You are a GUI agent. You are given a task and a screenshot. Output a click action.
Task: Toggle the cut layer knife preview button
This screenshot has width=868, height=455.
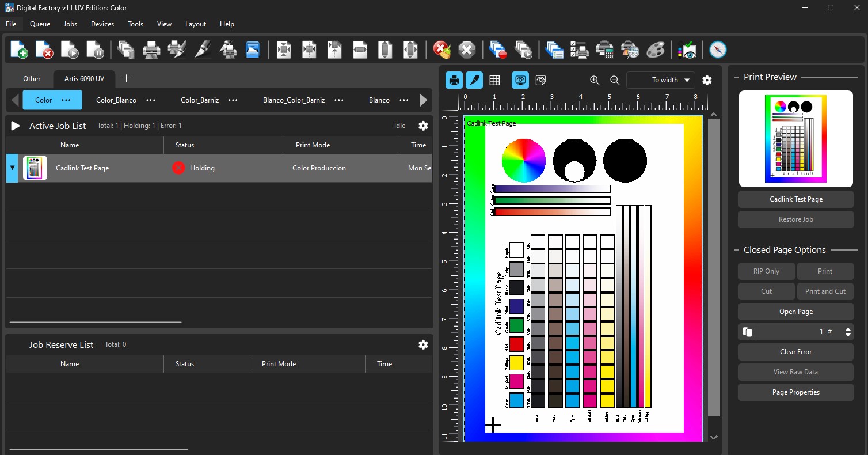coord(474,80)
